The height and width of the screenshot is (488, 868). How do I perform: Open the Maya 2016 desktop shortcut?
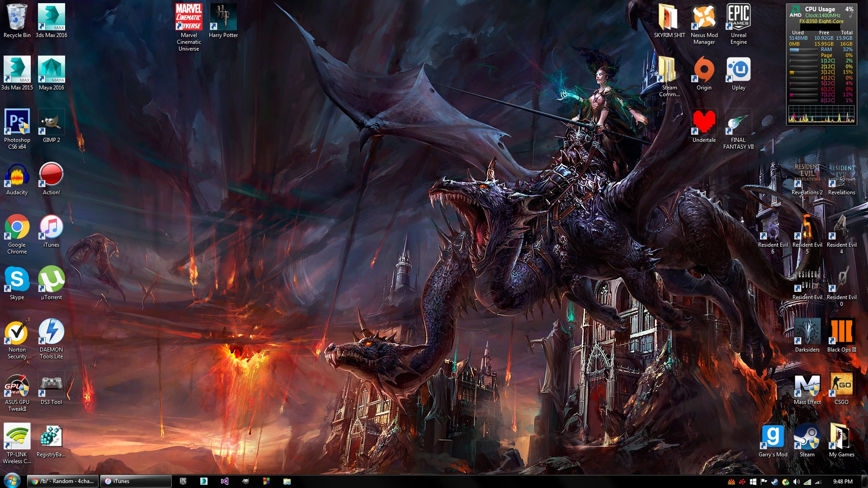coord(52,73)
